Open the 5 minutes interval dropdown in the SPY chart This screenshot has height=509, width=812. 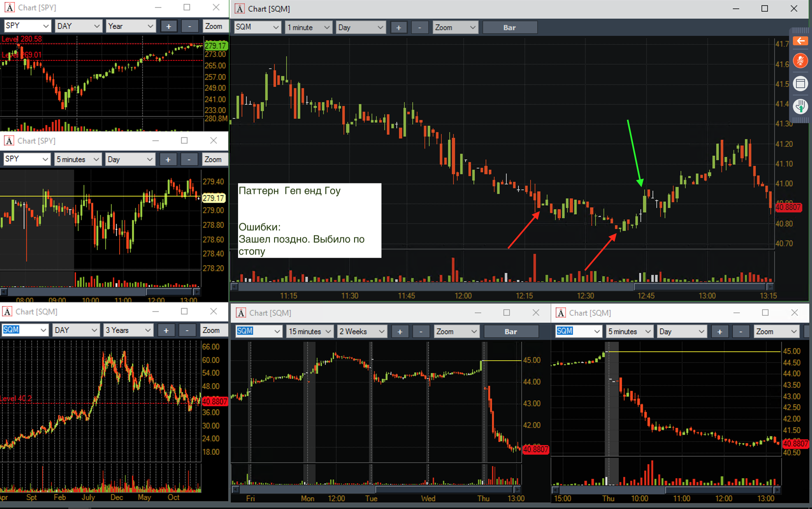[x=78, y=159]
